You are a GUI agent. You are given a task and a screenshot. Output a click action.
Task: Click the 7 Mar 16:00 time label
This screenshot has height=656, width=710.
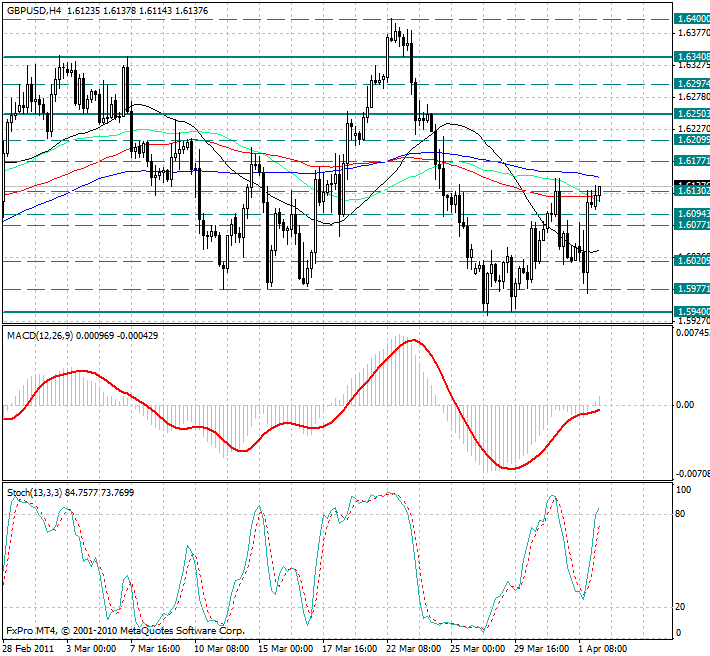(x=155, y=649)
